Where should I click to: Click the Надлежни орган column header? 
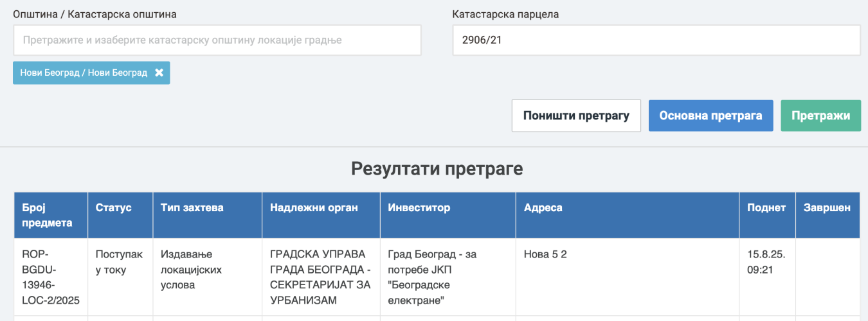click(314, 208)
